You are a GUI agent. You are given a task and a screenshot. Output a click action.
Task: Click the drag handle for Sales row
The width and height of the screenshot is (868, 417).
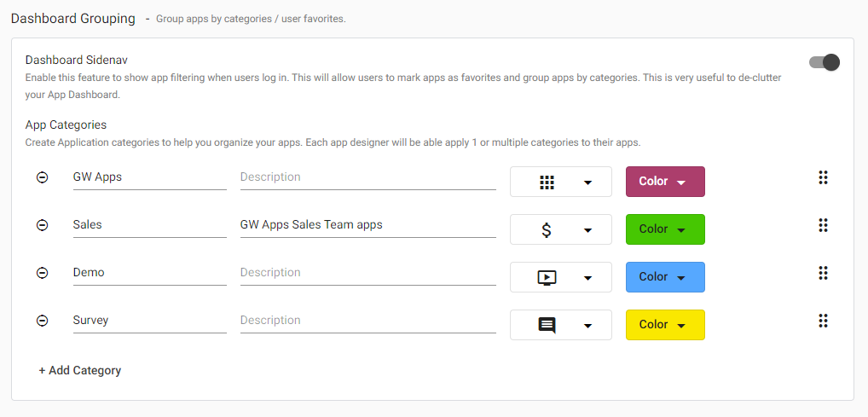tap(823, 225)
